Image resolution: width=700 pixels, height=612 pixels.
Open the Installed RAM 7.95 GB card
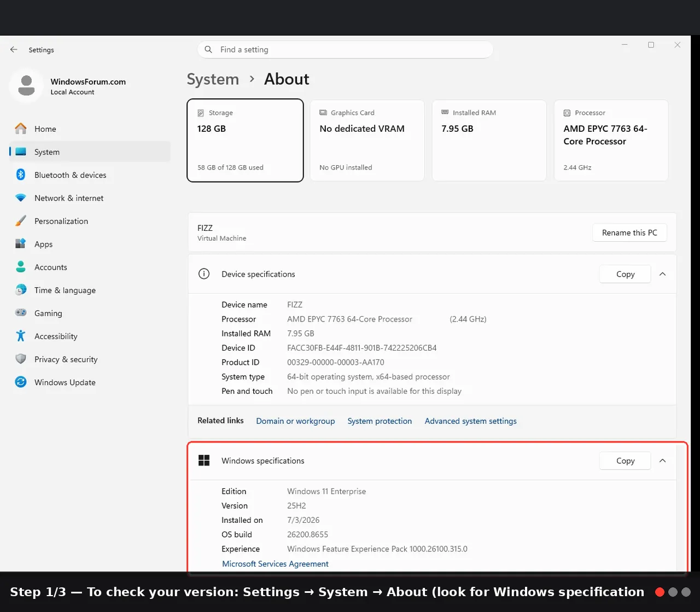pos(489,140)
